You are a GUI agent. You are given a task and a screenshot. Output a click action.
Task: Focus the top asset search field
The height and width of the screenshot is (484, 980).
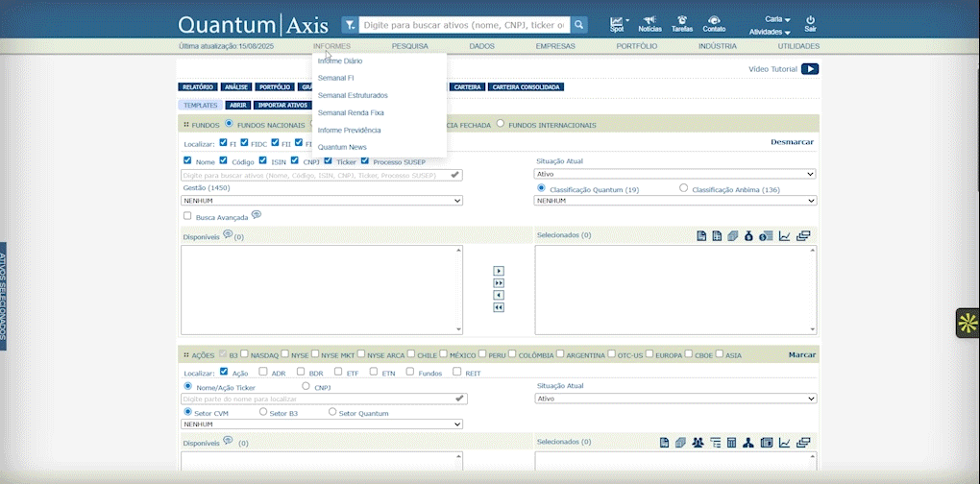[x=464, y=25]
